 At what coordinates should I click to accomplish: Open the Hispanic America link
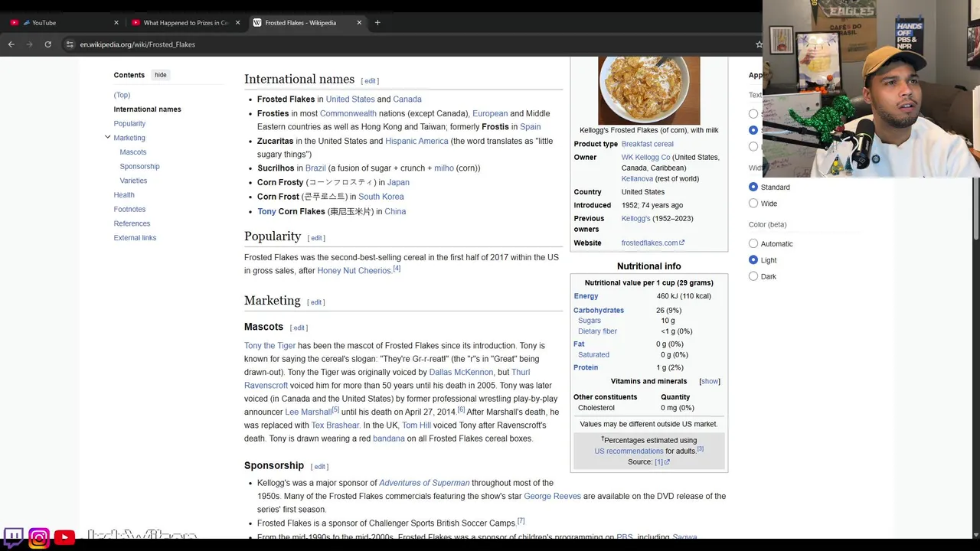[416, 142]
